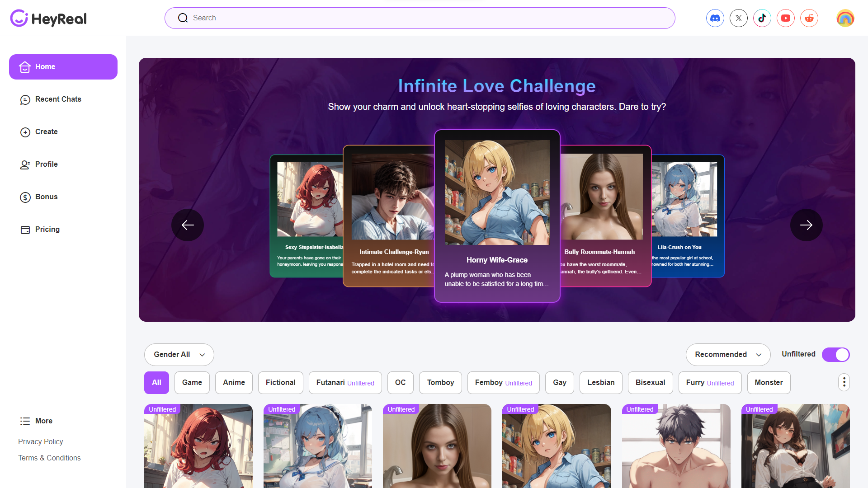Select the Monster category tab

click(x=769, y=383)
